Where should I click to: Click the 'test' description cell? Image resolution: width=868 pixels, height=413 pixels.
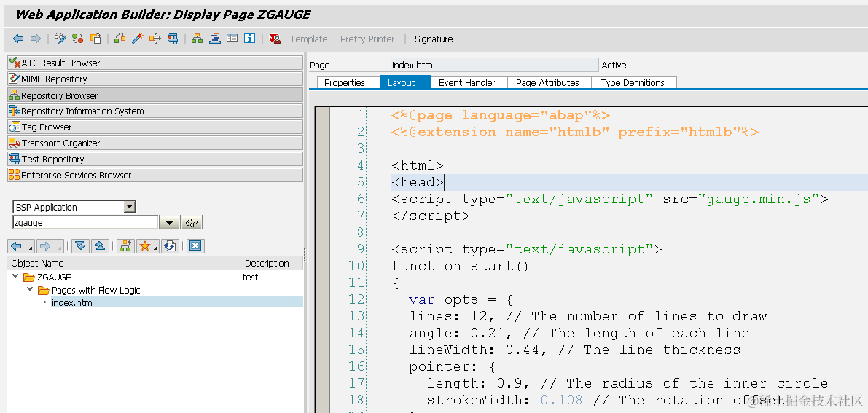pyautogui.click(x=250, y=277)
